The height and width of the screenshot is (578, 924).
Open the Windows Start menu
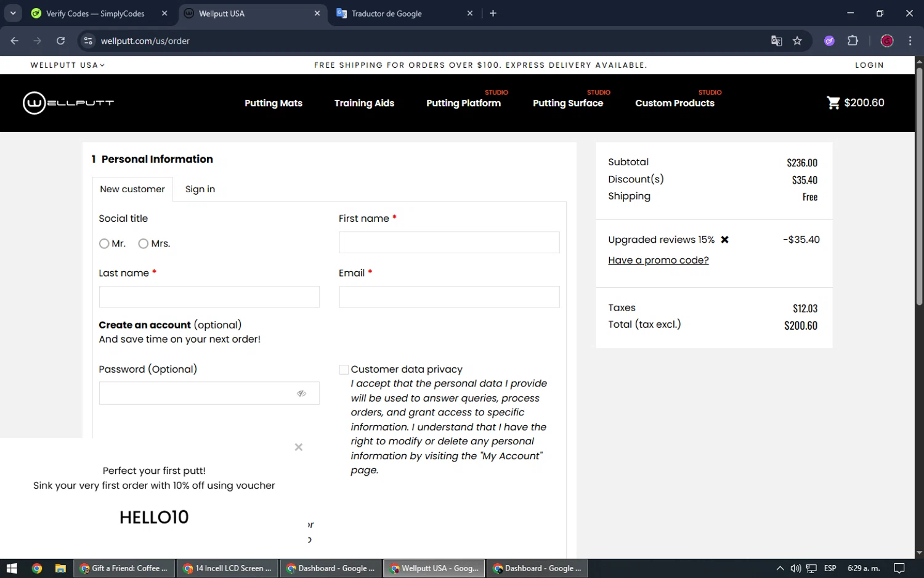point(12,568)
